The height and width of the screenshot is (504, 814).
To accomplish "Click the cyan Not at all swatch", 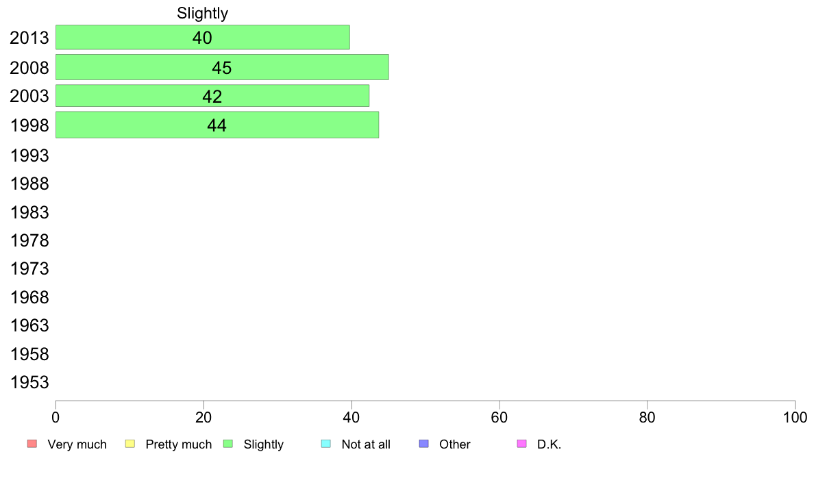I will coord(326,444).
